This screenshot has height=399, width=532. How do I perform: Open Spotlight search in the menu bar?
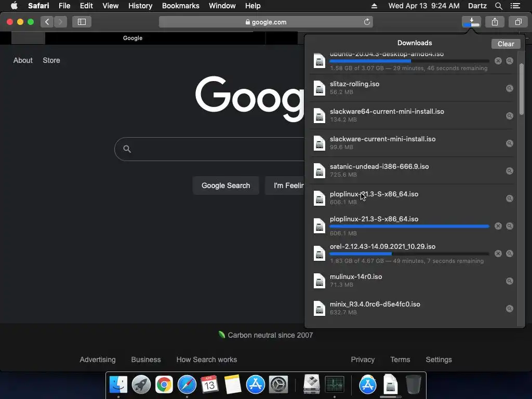(498, 6)
